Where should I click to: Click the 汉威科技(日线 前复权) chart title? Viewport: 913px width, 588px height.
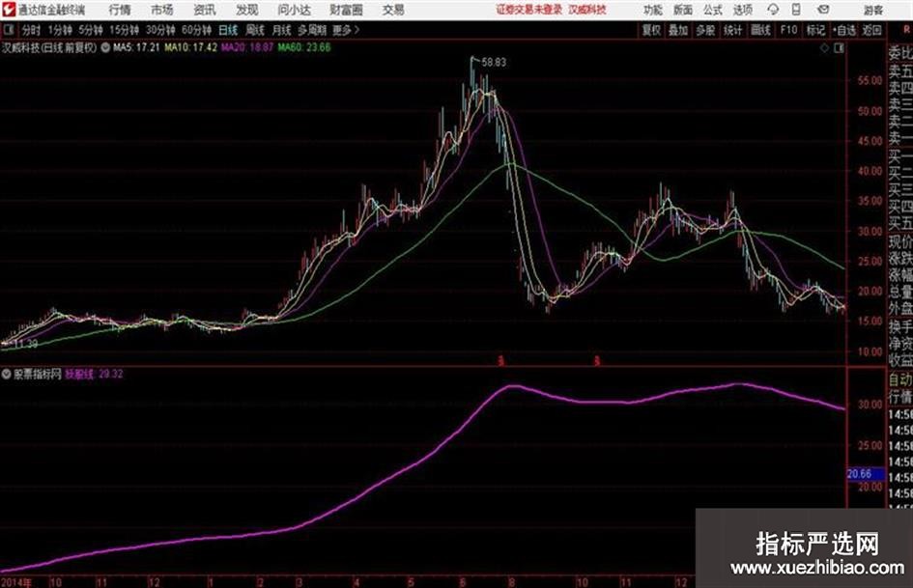tap(49, 47)
